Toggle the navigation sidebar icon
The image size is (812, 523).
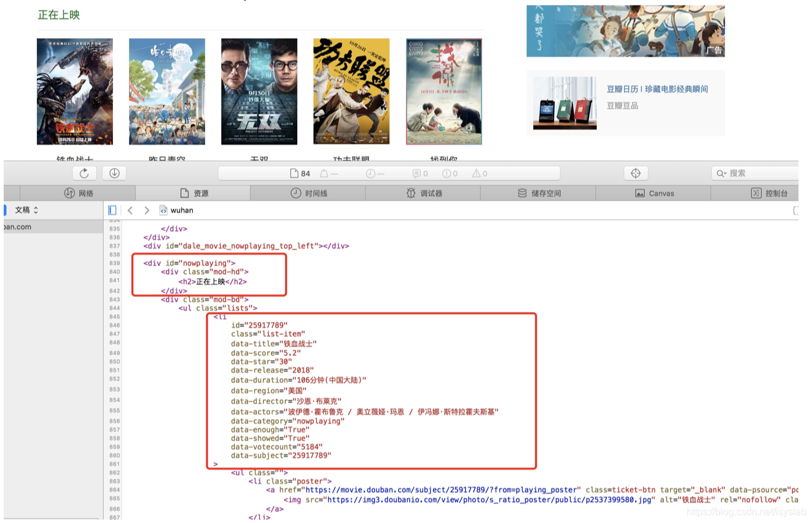pyautogui.click(x=112, y=210)
